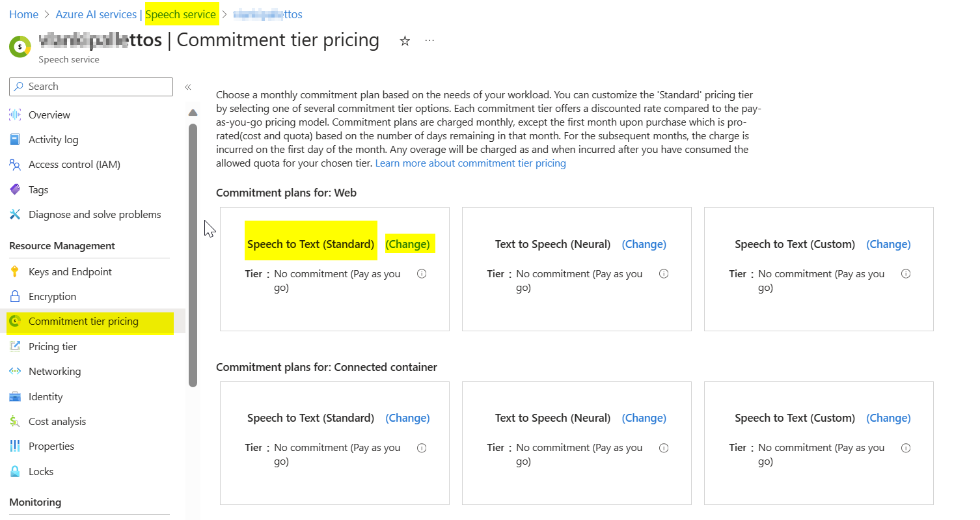
Task: Open the blurred resource name breadcrumb
Action: click(267, 14)
